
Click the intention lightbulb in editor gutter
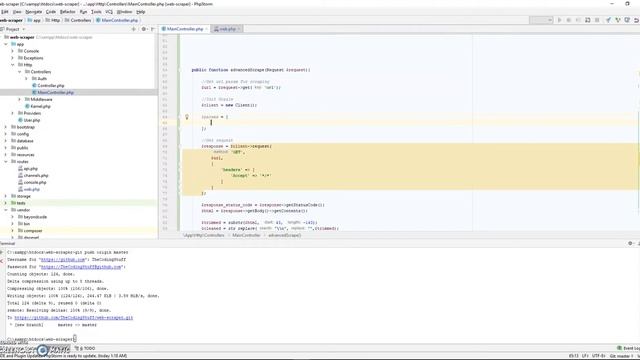click(187, 117)
